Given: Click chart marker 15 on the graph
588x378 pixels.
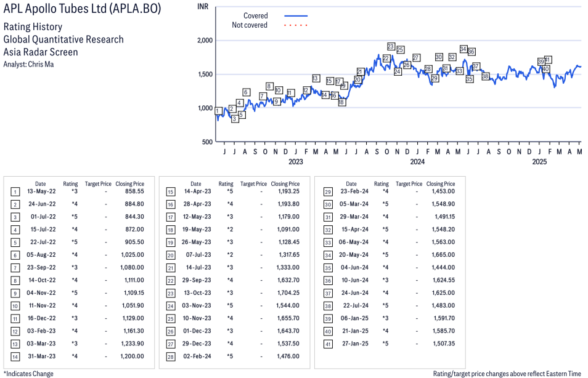Looking at the screenshot, I should click(x=330, y=81).
